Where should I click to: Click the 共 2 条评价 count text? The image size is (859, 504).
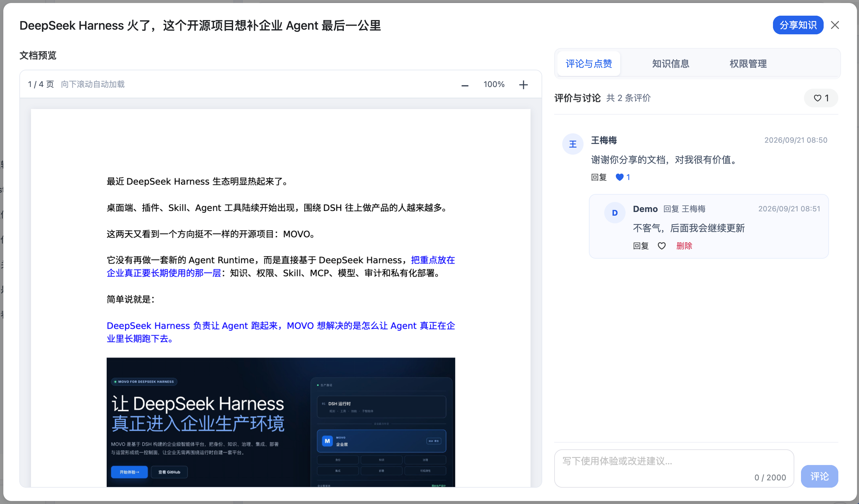(628, 98)
